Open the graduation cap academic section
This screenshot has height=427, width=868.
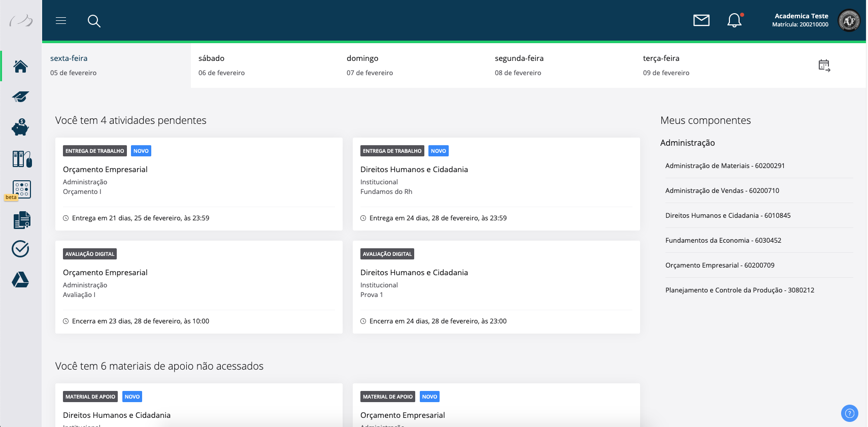click(x=21, y=96)
